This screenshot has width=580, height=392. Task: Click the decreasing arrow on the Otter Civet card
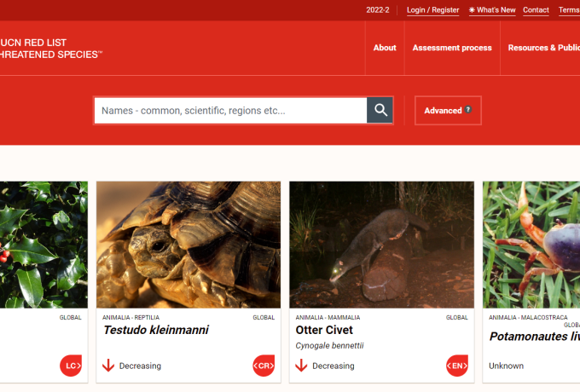coord(301,366)
